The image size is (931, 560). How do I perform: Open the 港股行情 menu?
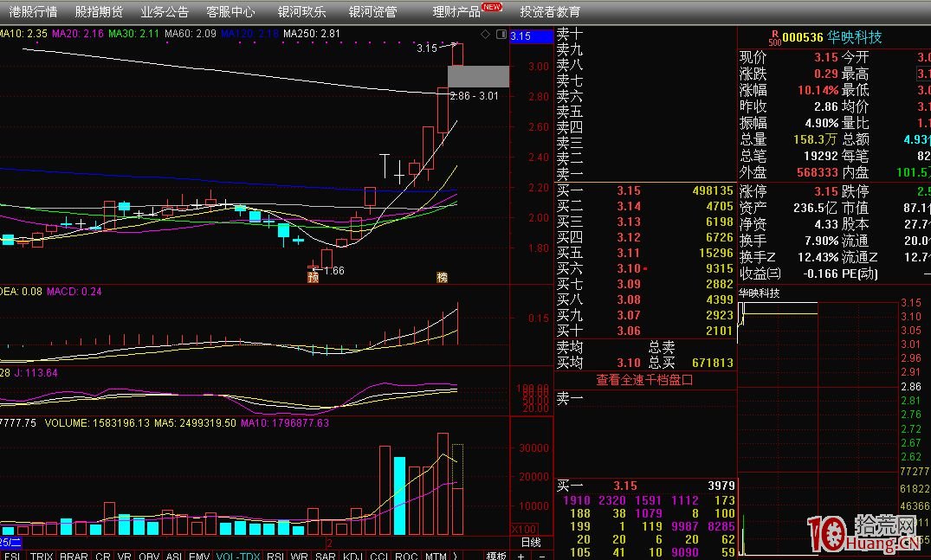[33, 12]
